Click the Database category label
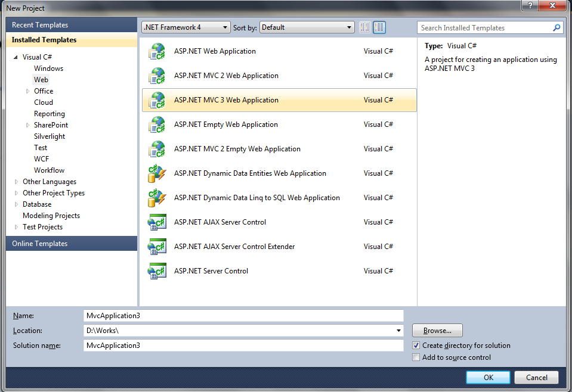 click(x=37, y=204)
